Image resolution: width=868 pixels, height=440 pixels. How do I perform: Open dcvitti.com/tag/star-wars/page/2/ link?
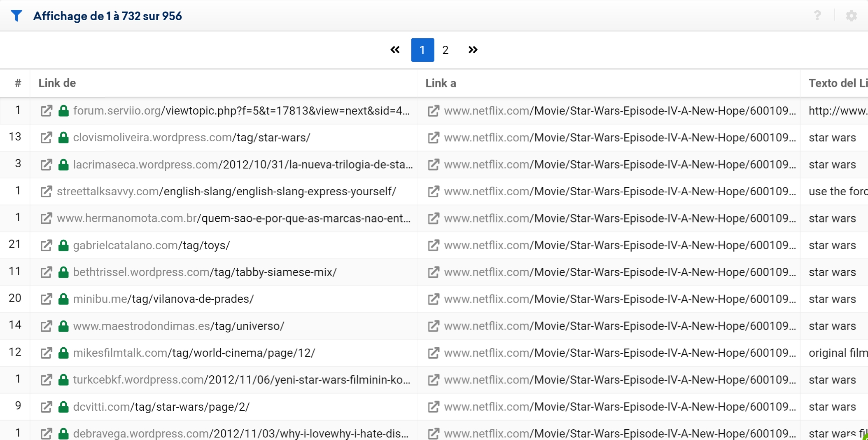click(161, 407)
